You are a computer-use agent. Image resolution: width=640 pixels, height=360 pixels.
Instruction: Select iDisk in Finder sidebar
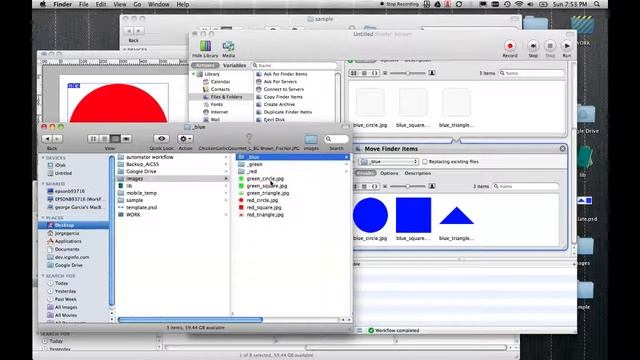[x=60, y=165]
